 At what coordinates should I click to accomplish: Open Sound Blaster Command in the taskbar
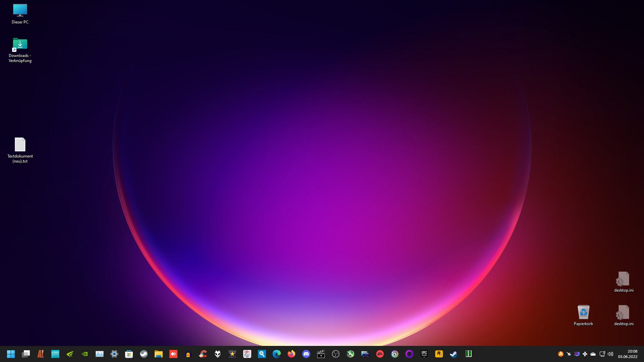pyautogui.click(x=55, y=354)
